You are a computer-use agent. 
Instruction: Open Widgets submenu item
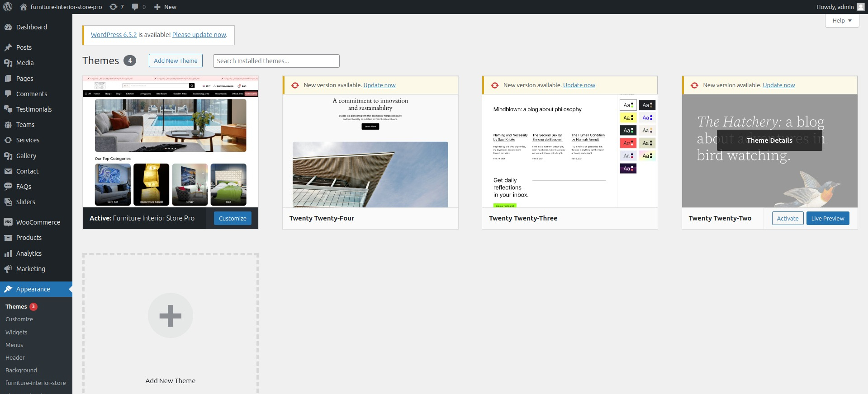(16, 332)
